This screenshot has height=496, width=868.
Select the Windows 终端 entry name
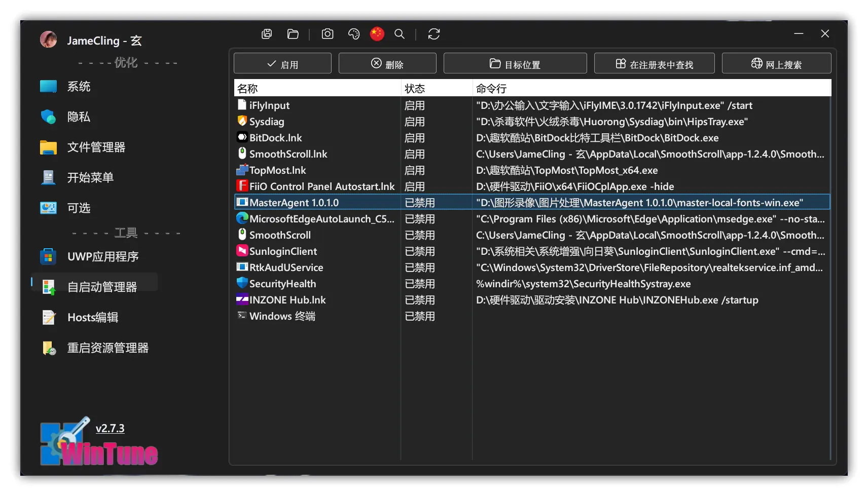tap(282, 316)
